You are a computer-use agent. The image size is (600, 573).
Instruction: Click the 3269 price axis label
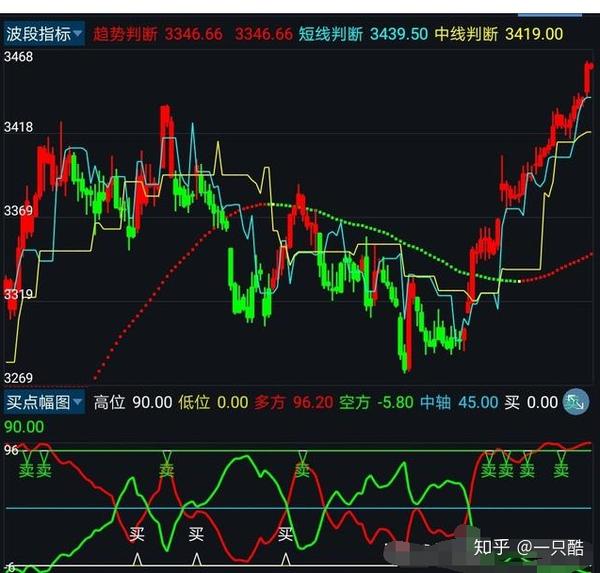[x=18, y=378]
